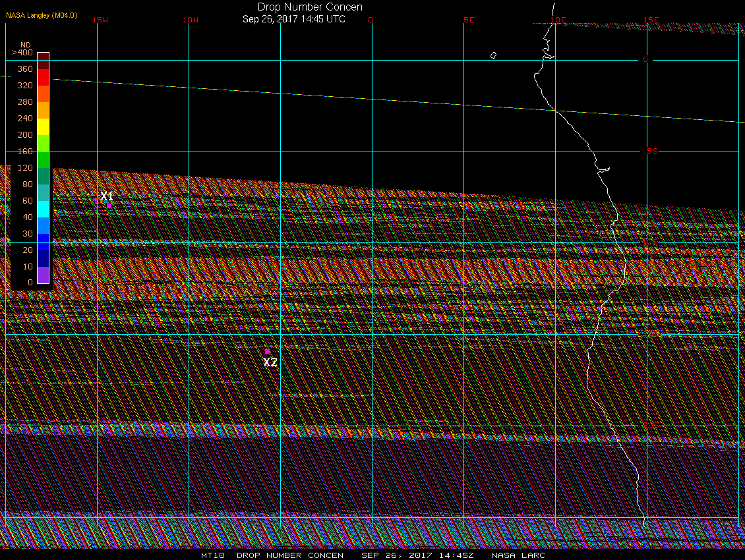The image size is (745, 560).
Task: Choose the orange swatch near value 240
Action: pyautogui.click(x=43, y=110)
